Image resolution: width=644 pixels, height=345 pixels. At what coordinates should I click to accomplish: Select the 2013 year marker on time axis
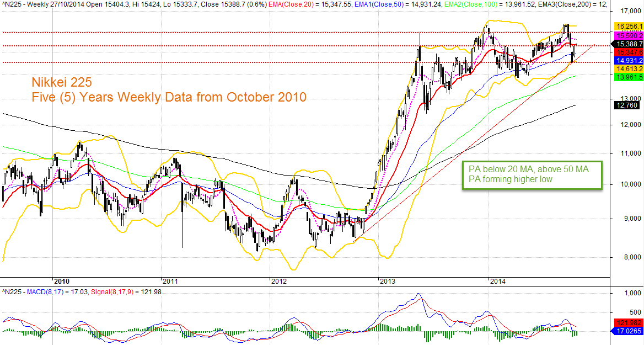pos(387,282)
